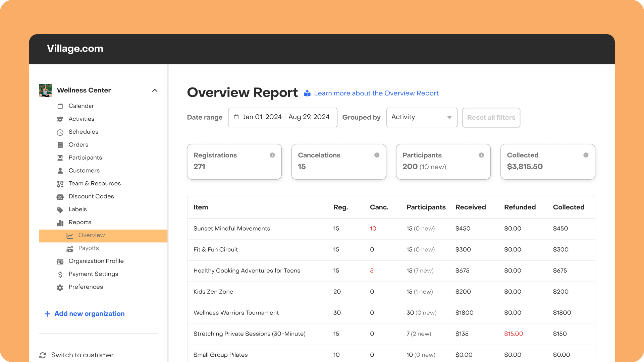
Task: Click the Participants card info icon
Action: click(481, 155)
